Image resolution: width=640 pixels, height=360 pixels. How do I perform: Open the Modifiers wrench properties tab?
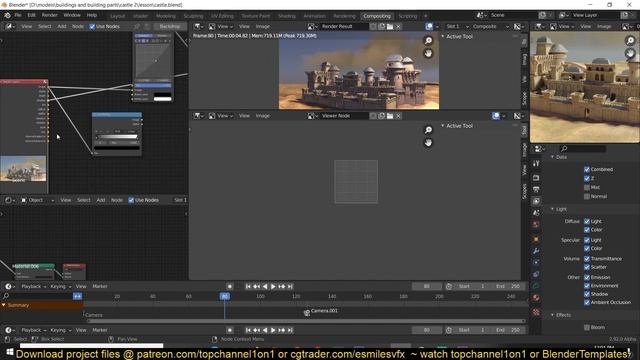point(536,251)
